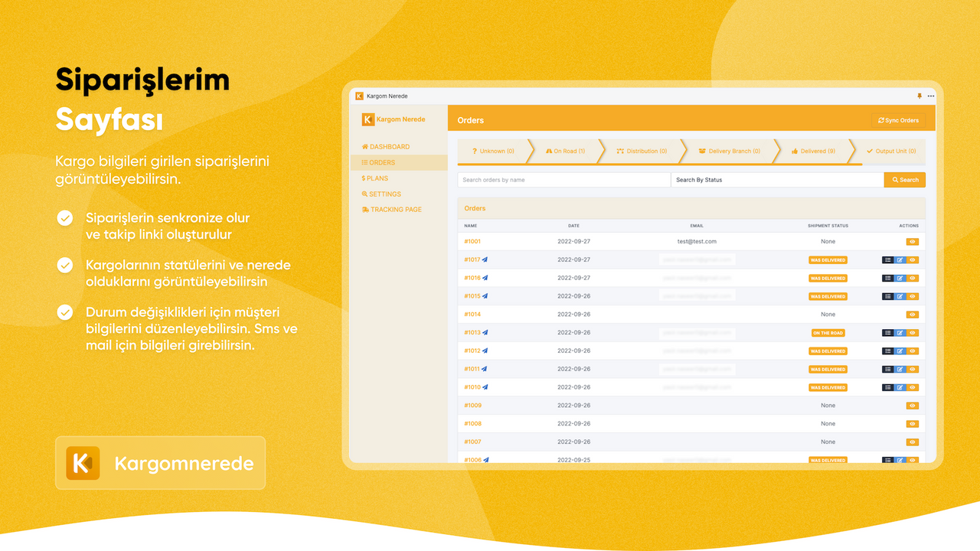Image resolution: width=980 pixels, height=551 pixels.
Task: View order #1007 with the eye button
Action: [912, 442]
